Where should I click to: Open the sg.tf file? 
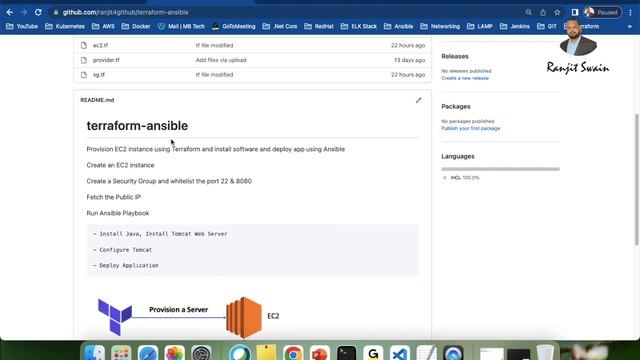pos(99,75)
